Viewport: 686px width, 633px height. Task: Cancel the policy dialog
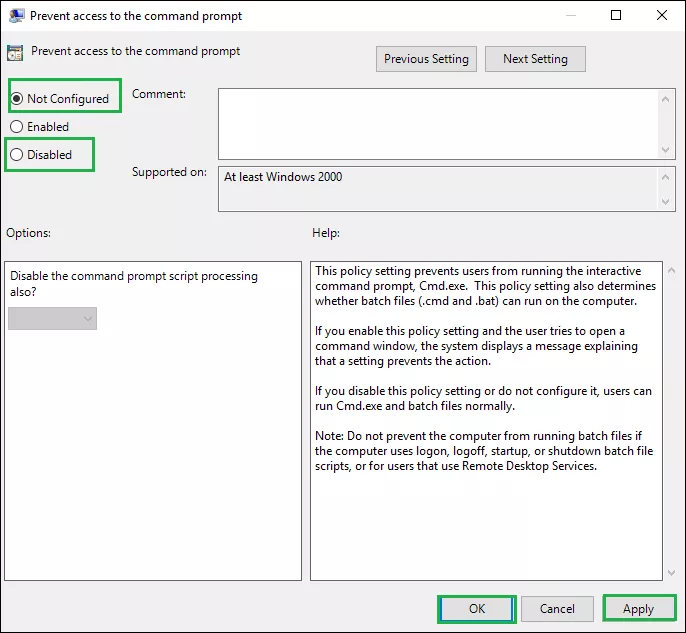pyautogui.click(x=557, y=609)
